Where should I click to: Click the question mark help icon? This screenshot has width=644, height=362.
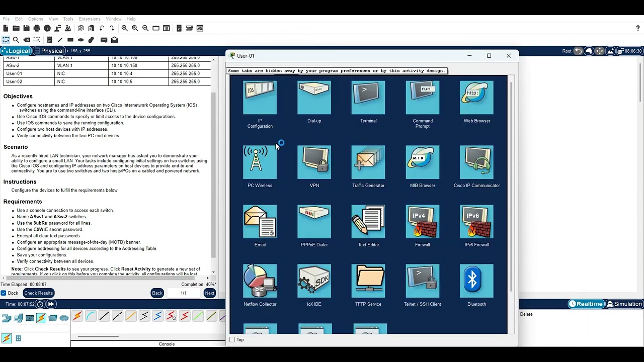point(638,28)
